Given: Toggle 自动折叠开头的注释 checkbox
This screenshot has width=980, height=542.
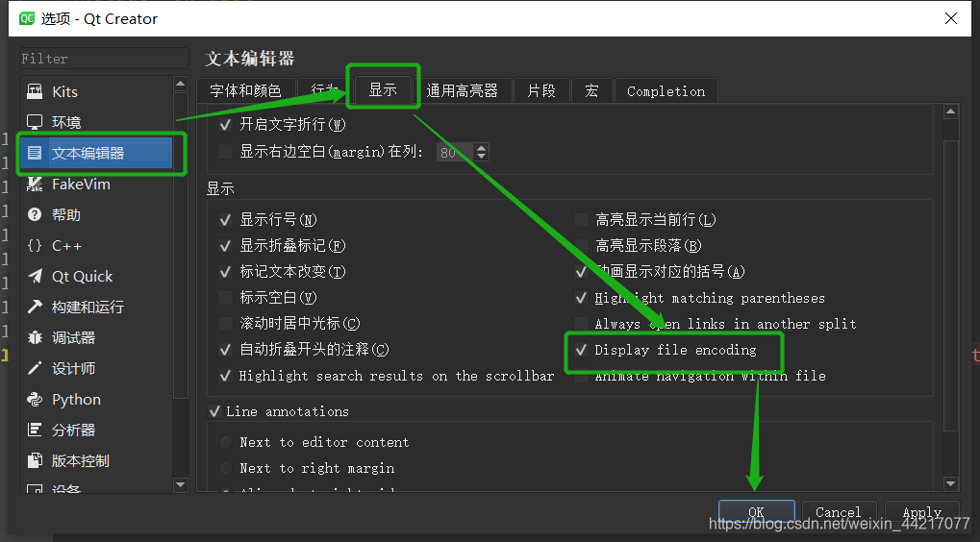Looking at the screenshot, I should click(x=226, y=350).
